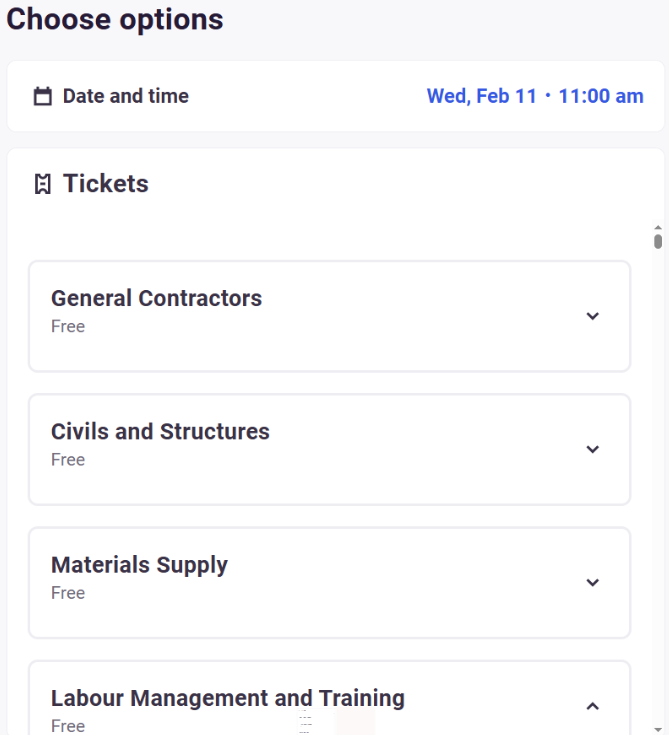Screen dimensions: 669x735
Task: Click Free price under Materials Supply
Action: point(68,593)
